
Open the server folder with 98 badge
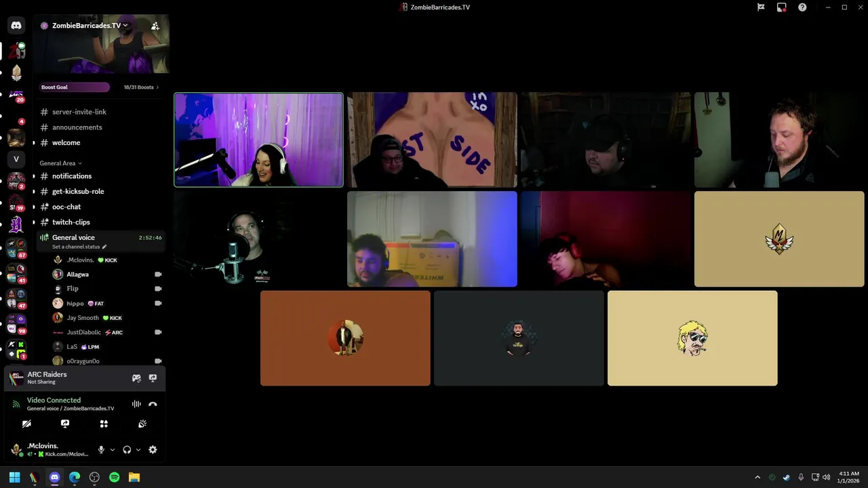pyautogui.click(x=16, y=323)
